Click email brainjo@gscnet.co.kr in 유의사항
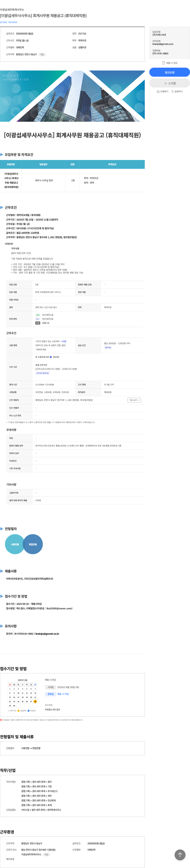 [x=47, y=634]
